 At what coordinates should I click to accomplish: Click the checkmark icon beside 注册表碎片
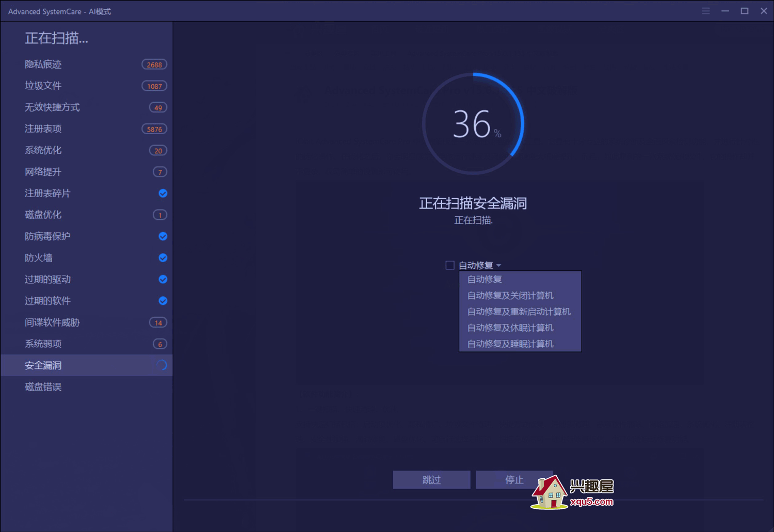tap(163, 194)
